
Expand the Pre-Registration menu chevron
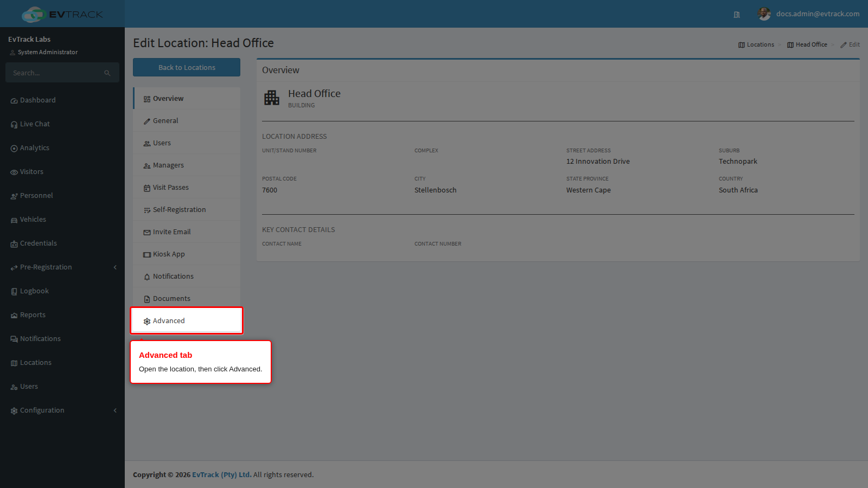[x=115, y=267]
